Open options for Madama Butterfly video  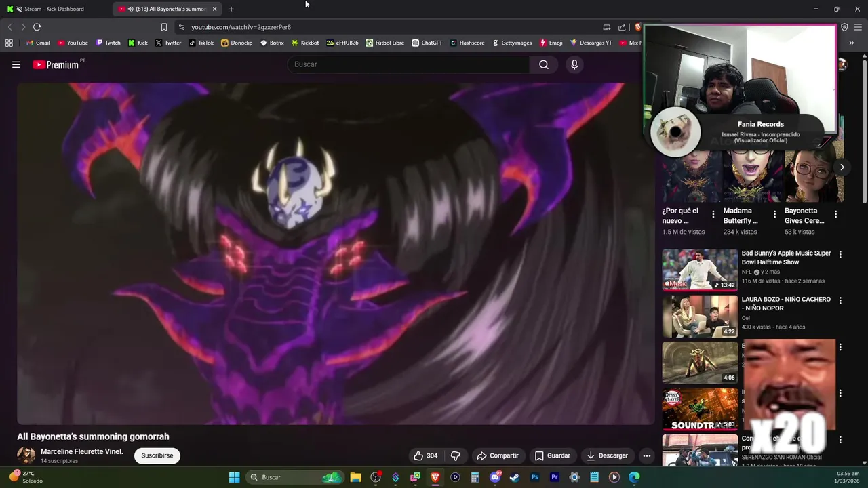pyautogui.click(x=774, y=214)
